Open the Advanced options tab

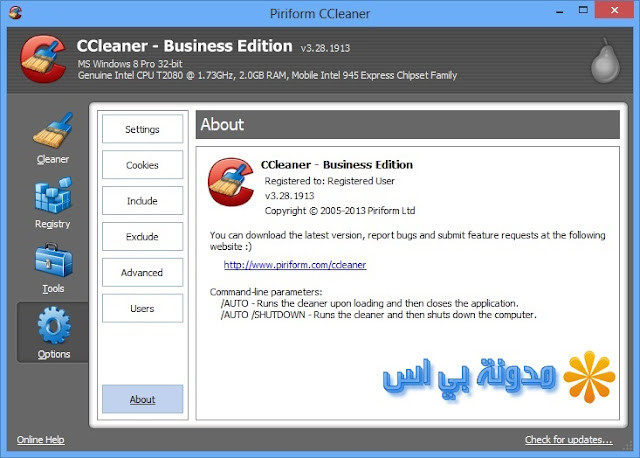click(142, 272)
